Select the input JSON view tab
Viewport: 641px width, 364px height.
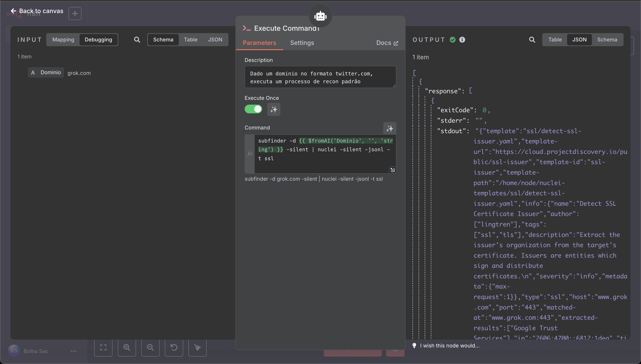click(215, 39)
